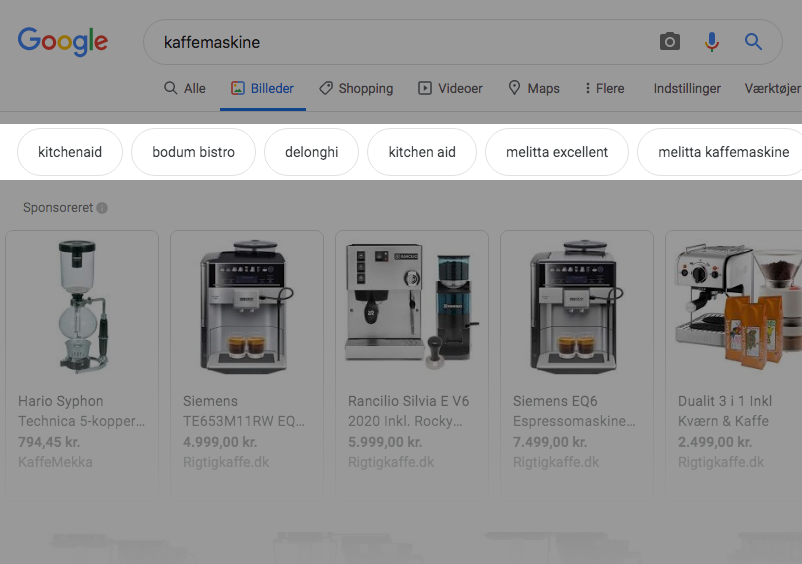
Task: Click the microphone voice search icon
Action: point(712,42)
